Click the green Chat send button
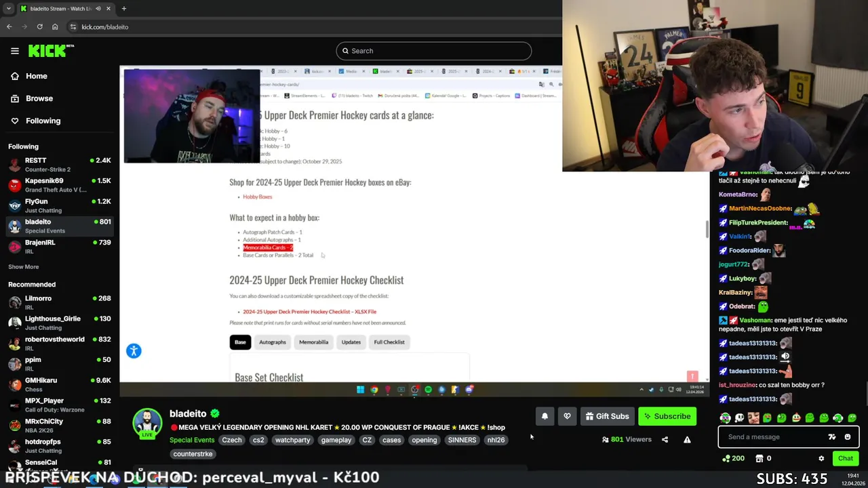The height and width of the screenshot is (488, 868). (x=845, y=458)
